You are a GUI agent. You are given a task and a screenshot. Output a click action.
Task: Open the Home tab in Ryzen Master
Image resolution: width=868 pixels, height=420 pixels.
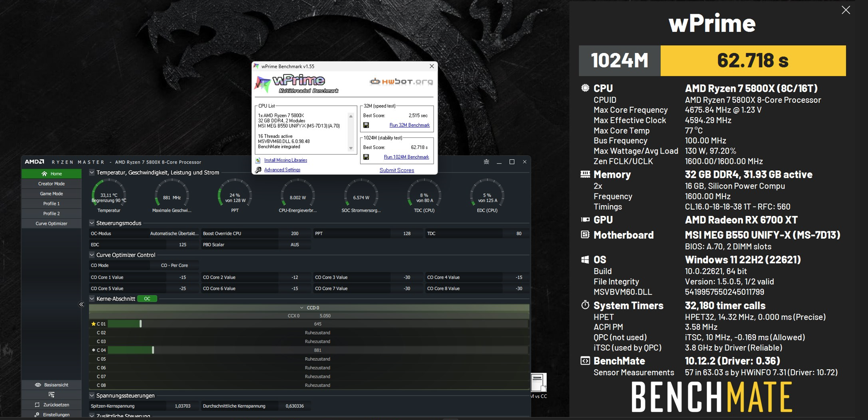(52, 174)
